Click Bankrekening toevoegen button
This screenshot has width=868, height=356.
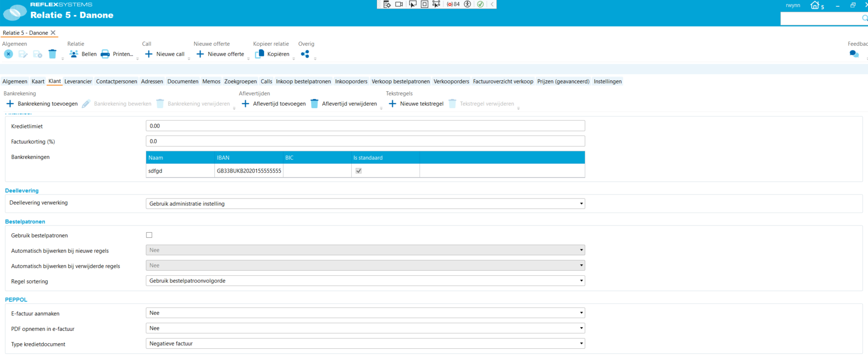pyautogui.click(x=42, y=104)
